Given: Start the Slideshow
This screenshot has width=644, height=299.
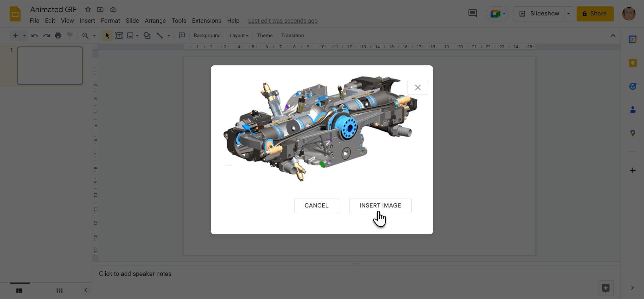Looking at the screenshot, I should coord(539,14).
